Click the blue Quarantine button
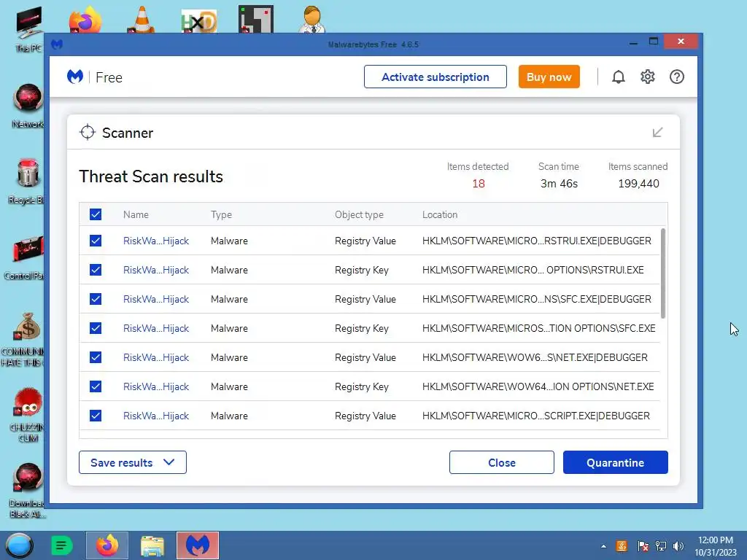The width and height of the screenshot is (747, 560). click(616, 462)
